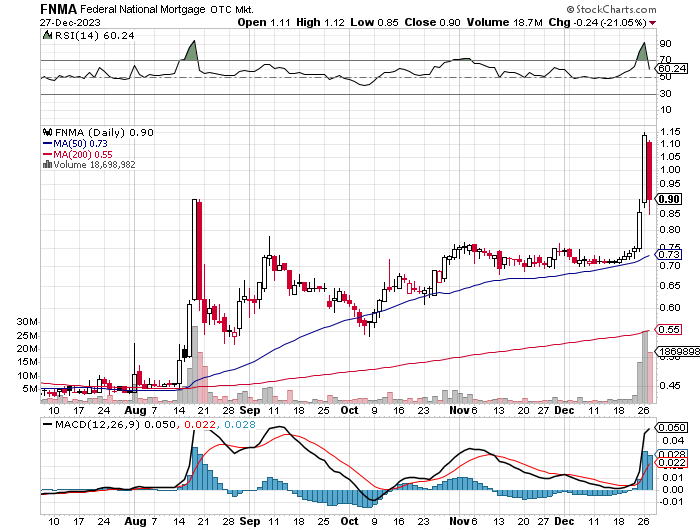Click the Low 0.85 value
Viewport: 700px width, 530px height.
(x=374, y=22)
